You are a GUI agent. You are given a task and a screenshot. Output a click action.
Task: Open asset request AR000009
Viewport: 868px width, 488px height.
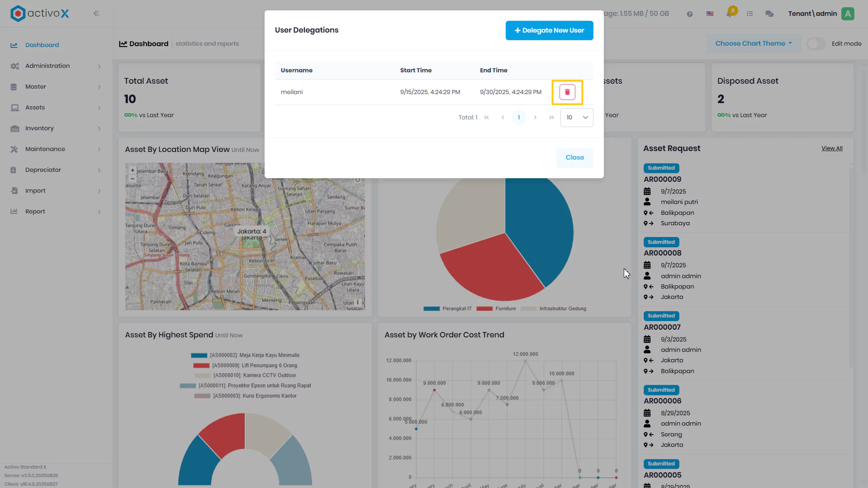pos(662,179)
